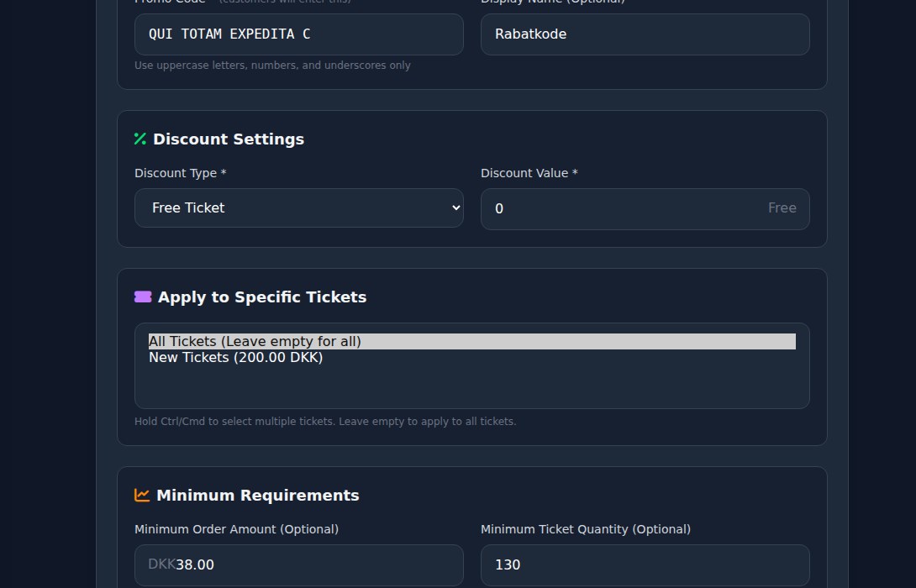This screenshot has width=916, height=588.
Task: Click the Discount Value label
Action: (x=529, y=173)
